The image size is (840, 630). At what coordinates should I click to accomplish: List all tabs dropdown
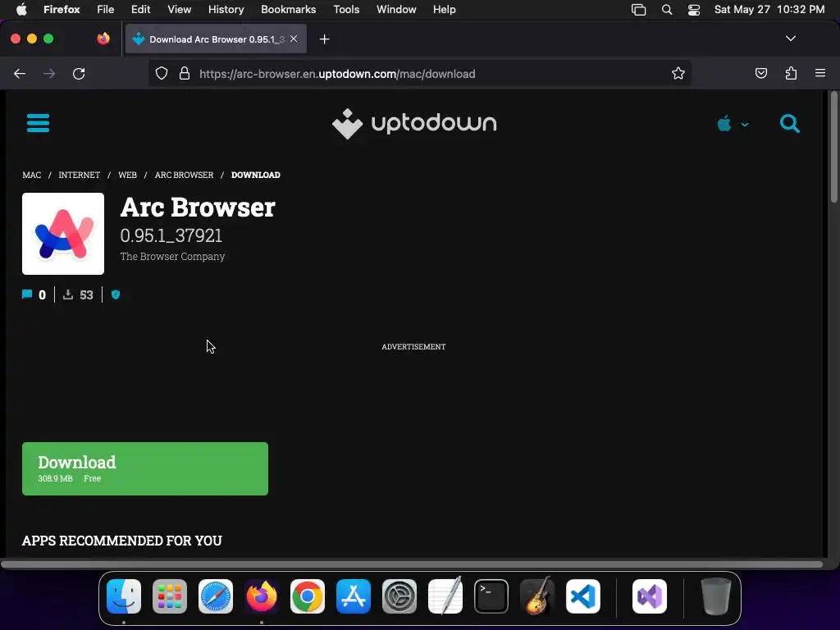click(790, 39)
